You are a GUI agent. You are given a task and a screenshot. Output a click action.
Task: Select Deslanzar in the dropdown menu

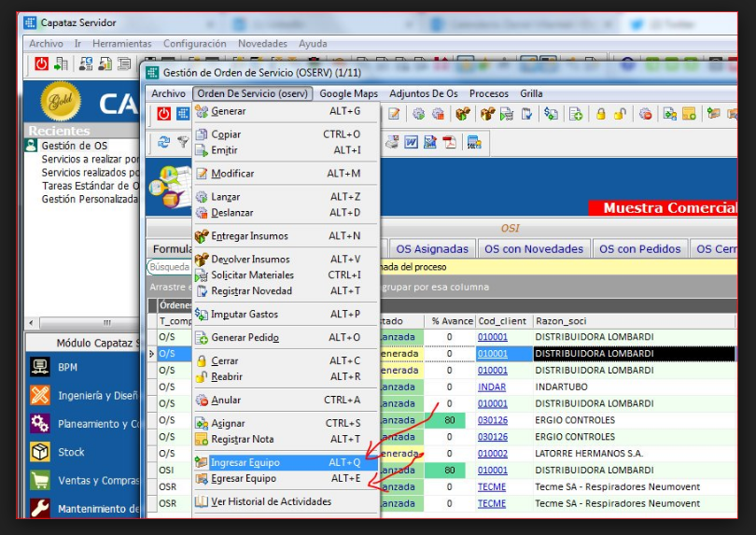[286, 213]
